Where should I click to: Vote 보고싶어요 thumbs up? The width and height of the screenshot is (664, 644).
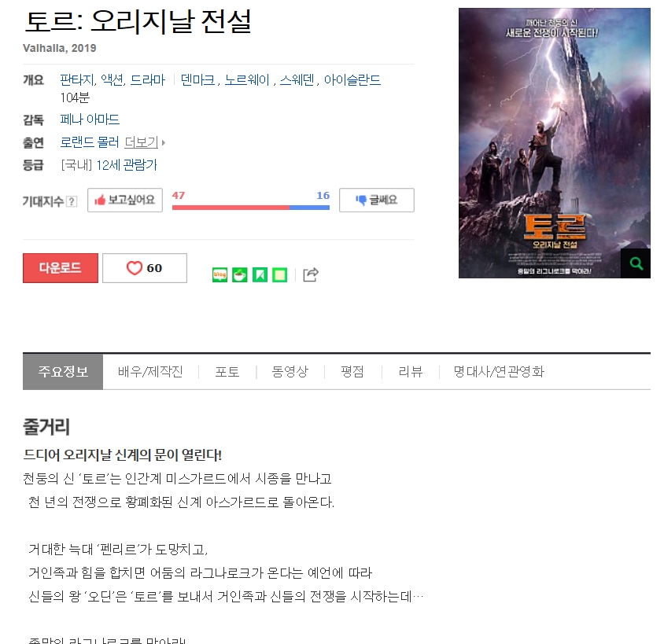click(x=125, y=201)
